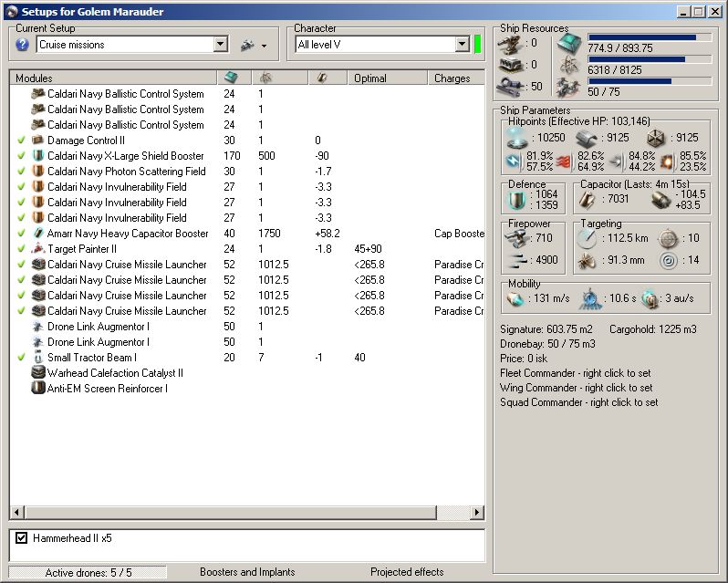Uncheck the Hammerhead II x5 drones checkbox

point(22,538)
